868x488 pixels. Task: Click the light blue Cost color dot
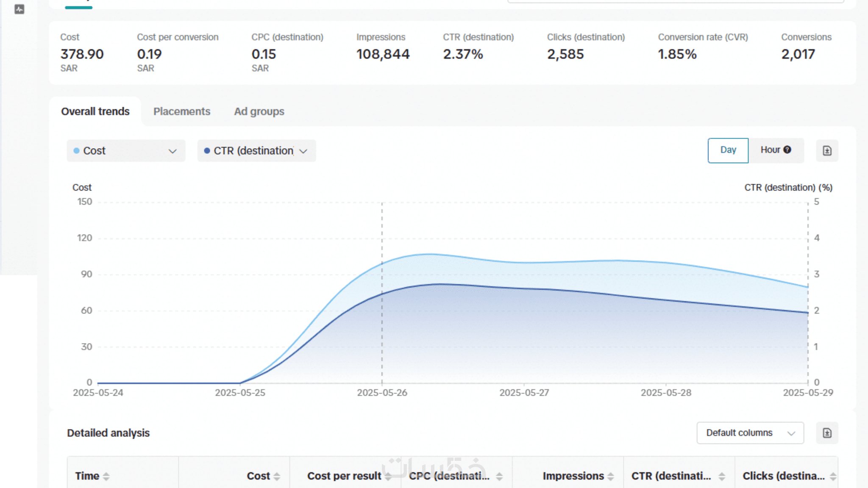coord(76,151)
